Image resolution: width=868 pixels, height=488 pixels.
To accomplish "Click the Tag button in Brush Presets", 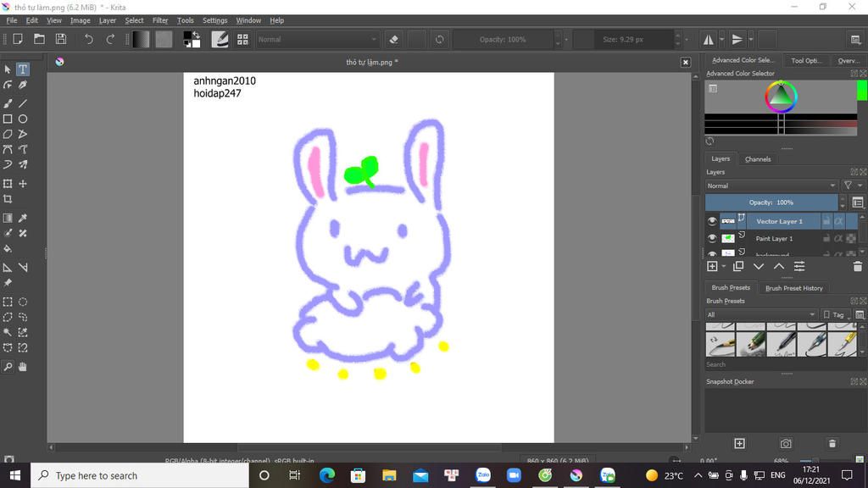I will point(835,315).
